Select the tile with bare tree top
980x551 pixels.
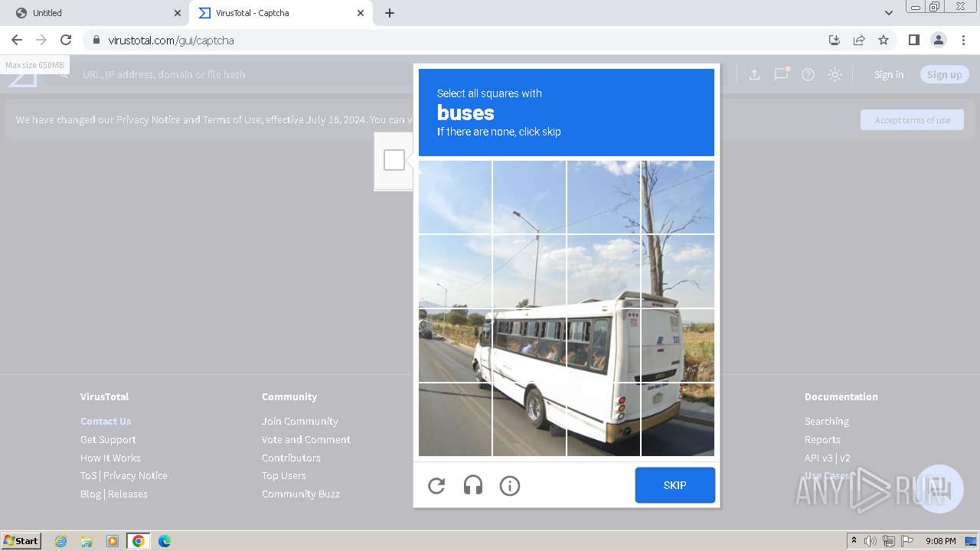tap(678, 197)
